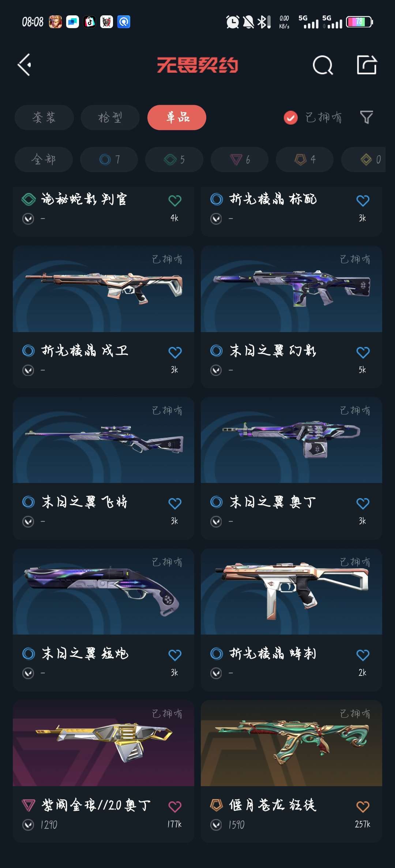Like 偃月苍龙 狂徒 with orange heart
395x868 pixels.
click(363, 806)
